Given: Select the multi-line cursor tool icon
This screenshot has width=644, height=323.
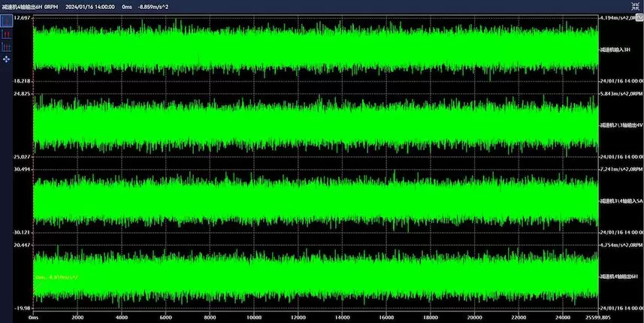Looking at the screenshot, I should pyautogui.click(x=7, y=47).
